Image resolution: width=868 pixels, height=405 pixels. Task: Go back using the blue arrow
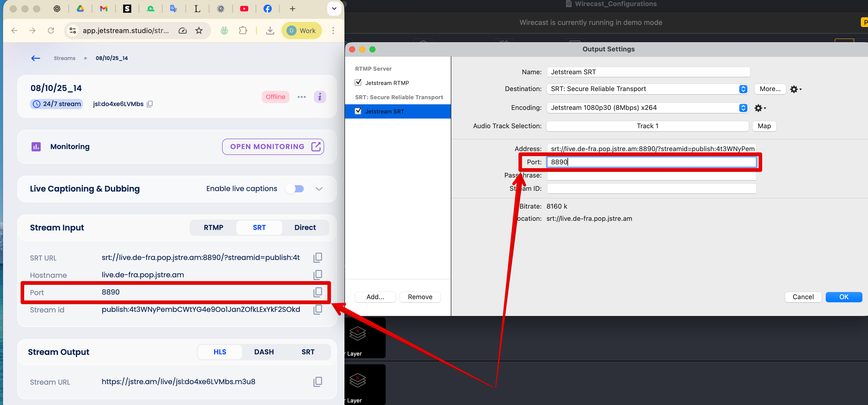36,58
